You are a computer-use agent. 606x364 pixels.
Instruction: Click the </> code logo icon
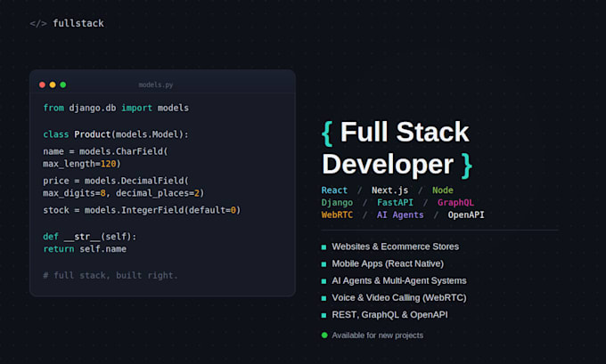click(38, 23)
